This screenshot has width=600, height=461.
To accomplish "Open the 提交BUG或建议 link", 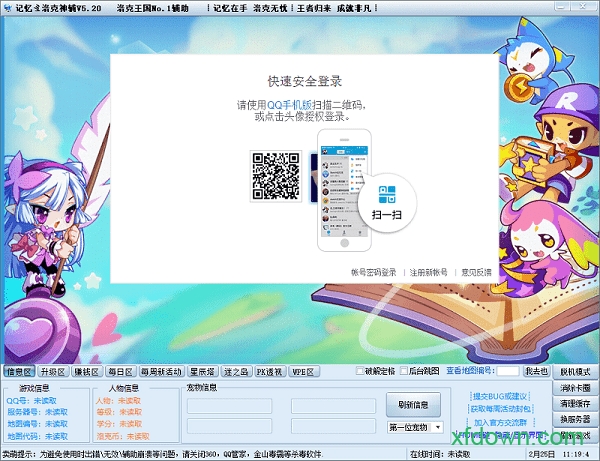I will pyautogui.click(x=500, y=396).
